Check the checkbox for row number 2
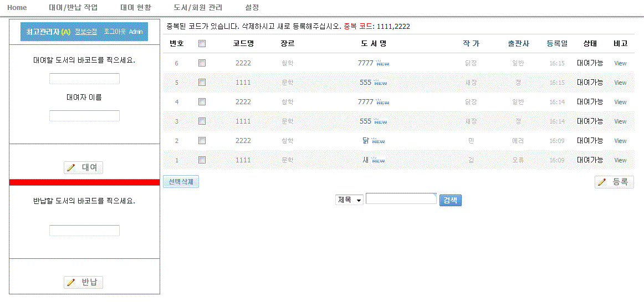 202,140
